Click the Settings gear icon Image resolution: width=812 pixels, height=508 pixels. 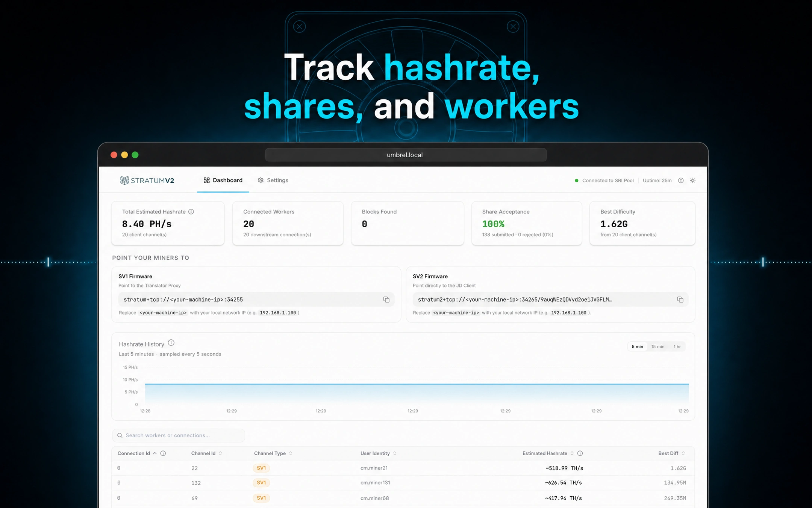[261, 180]
